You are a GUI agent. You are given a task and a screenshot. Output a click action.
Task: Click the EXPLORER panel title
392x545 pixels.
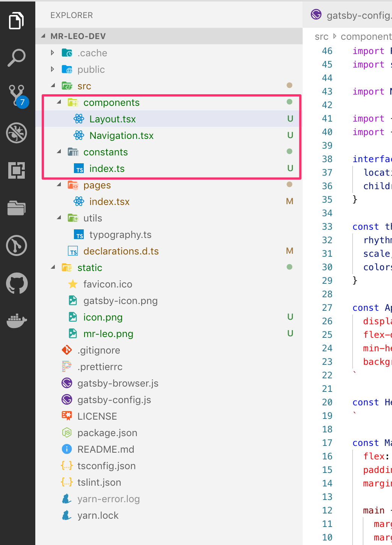point(72,15)
